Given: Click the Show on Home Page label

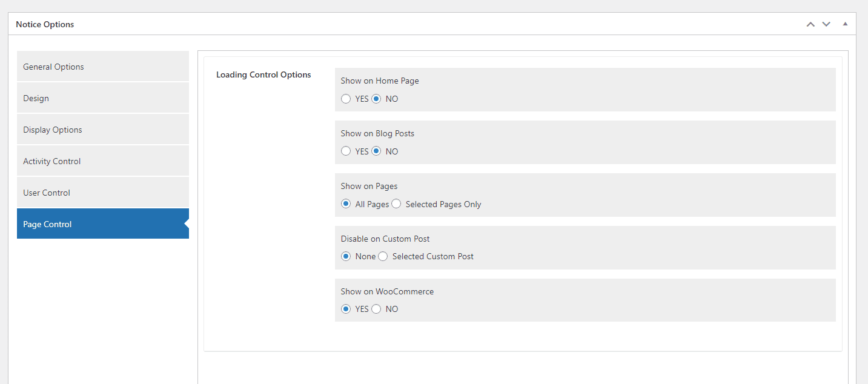Looking at the screenshot, I should click(380, 81).
